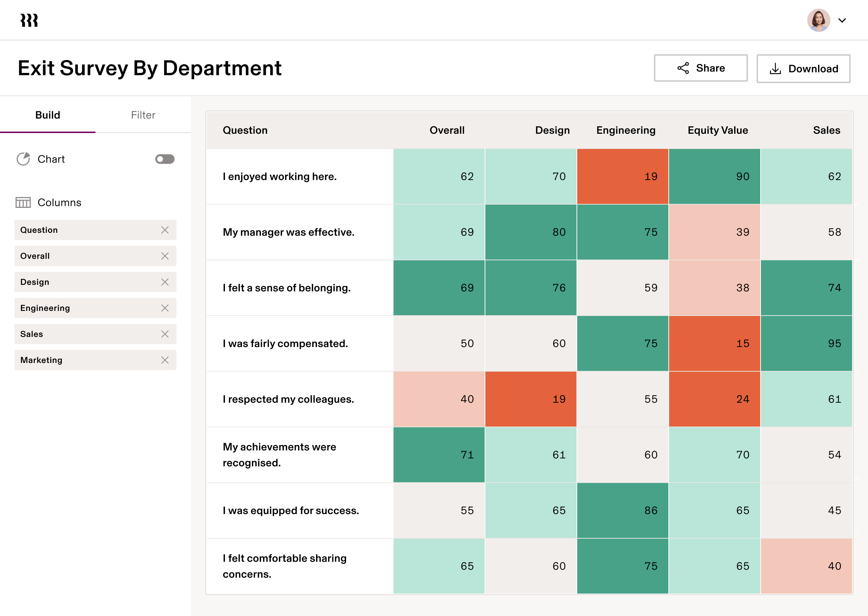868x616 pixels.
Task: Remove the Marketing column chip
Action: point(165,360)
